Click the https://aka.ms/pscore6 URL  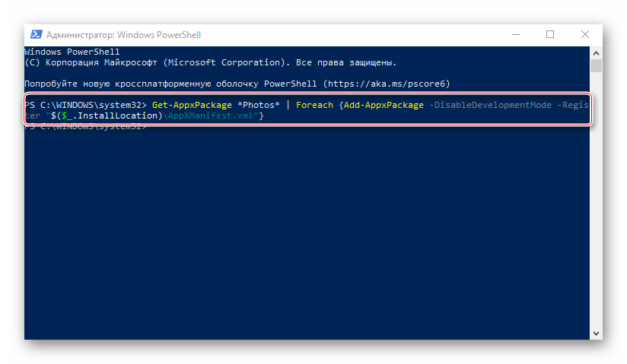pyautogui.click(x=387, y=84)
